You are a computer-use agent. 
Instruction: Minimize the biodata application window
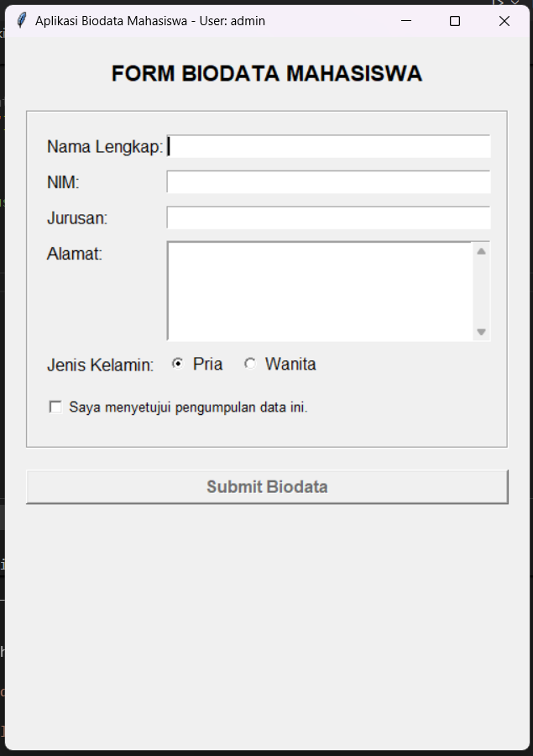pyautogui.click(x=405, y=20)
